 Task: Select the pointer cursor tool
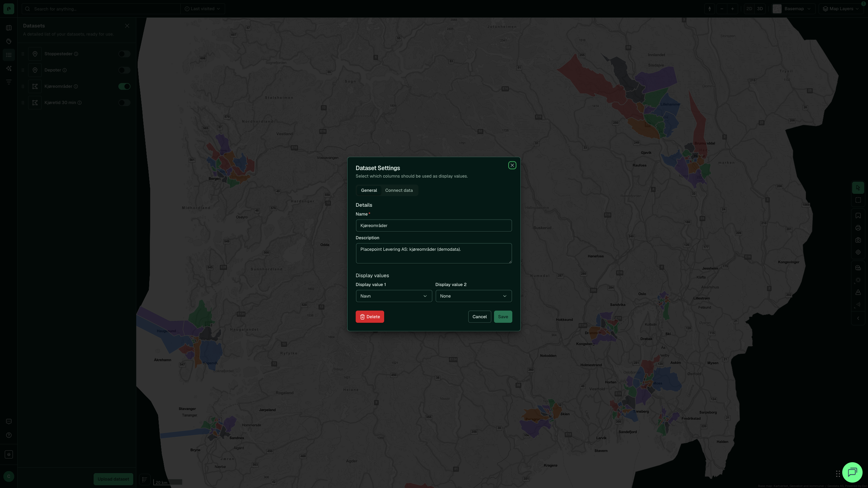click(858, 188)
